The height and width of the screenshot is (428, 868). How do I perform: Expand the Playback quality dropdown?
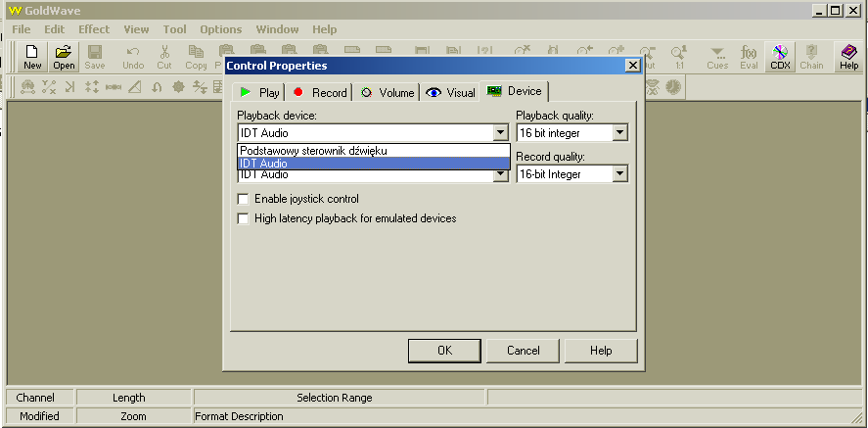click(620, 133)
